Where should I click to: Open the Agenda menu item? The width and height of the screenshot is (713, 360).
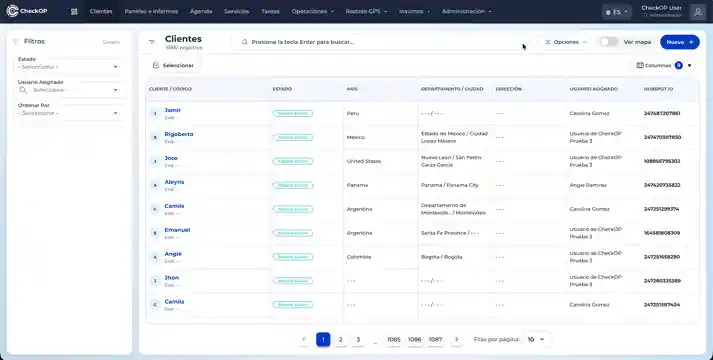[201, 11]
